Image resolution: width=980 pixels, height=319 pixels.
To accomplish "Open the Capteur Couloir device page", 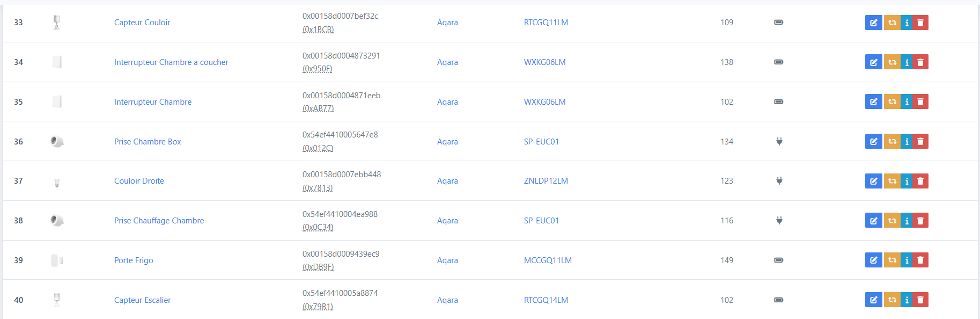I will (142, 23).
